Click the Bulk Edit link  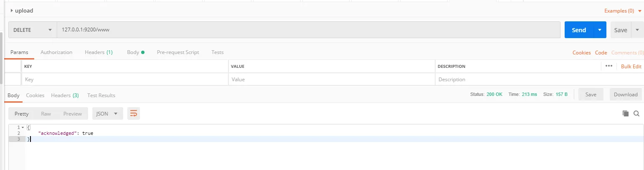click(x=631, y=66)
